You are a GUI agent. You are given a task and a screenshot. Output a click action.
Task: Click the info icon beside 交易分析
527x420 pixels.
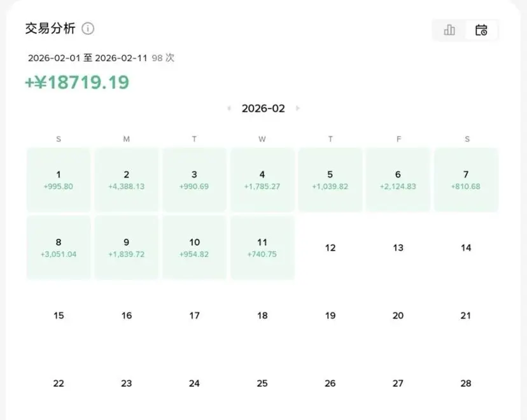(x=88, y=29)
